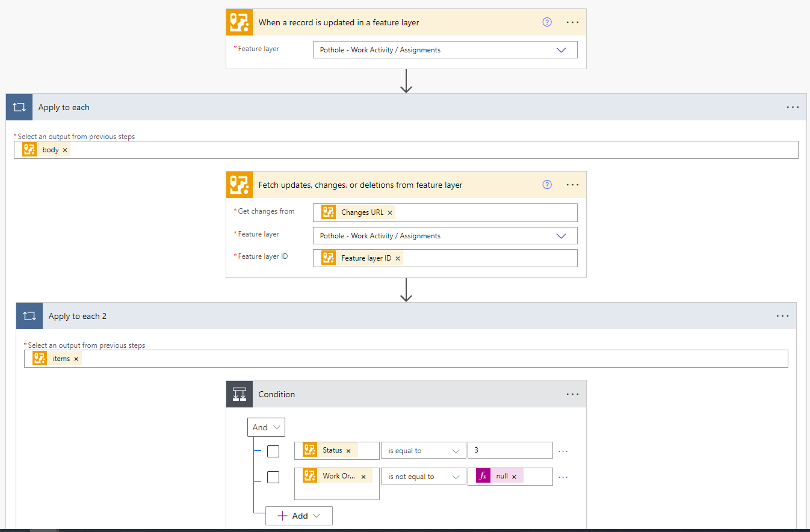This screenshot has height=532, width=810.
Task: Open the Apply to each 2 ellipsis menu
Action: (782, 316)
